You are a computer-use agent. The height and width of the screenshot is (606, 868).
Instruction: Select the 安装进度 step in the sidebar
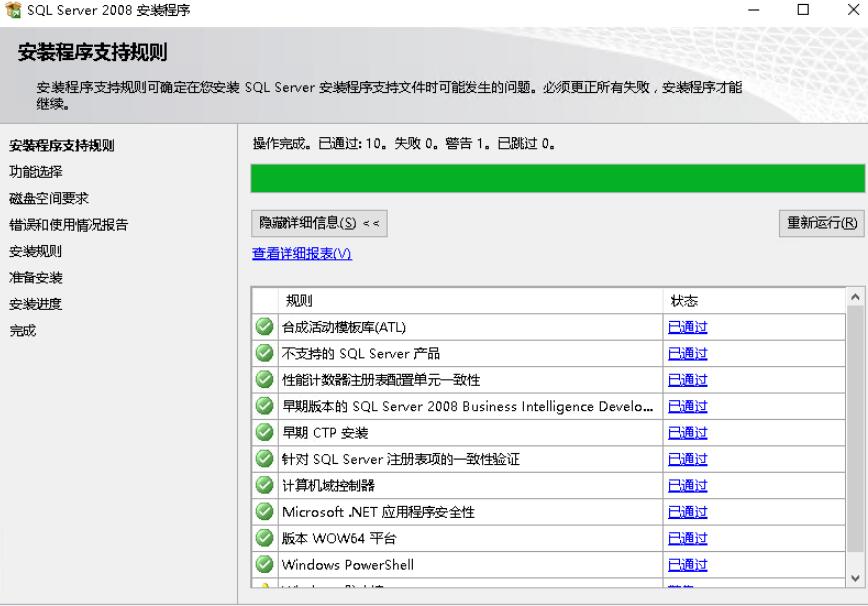click(x=36, y=304)
